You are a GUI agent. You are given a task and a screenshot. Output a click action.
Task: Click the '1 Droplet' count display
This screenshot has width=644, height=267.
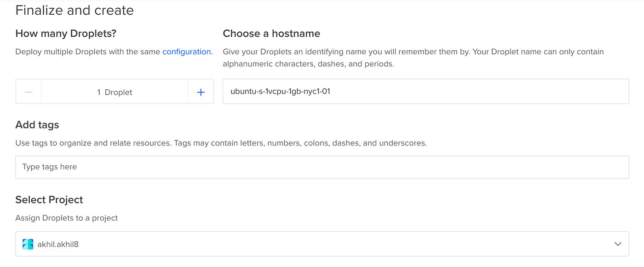point(115,92)
